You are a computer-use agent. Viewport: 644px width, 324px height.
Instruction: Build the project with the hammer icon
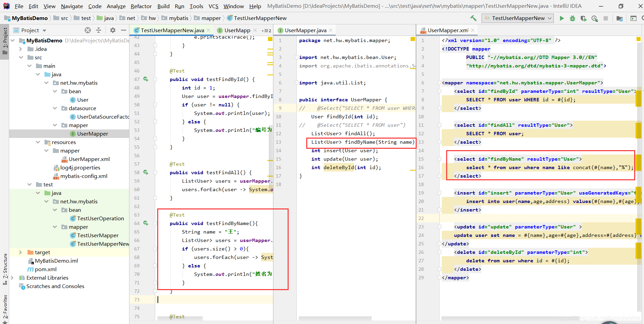pos(473,18)
